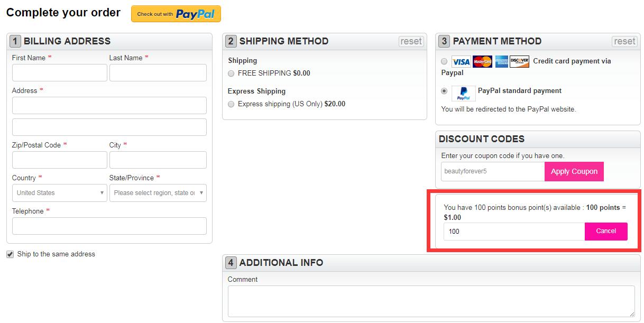Screen dimensions: 644x323
Task: Click the American Express card icon
Action: pos(501,62)
